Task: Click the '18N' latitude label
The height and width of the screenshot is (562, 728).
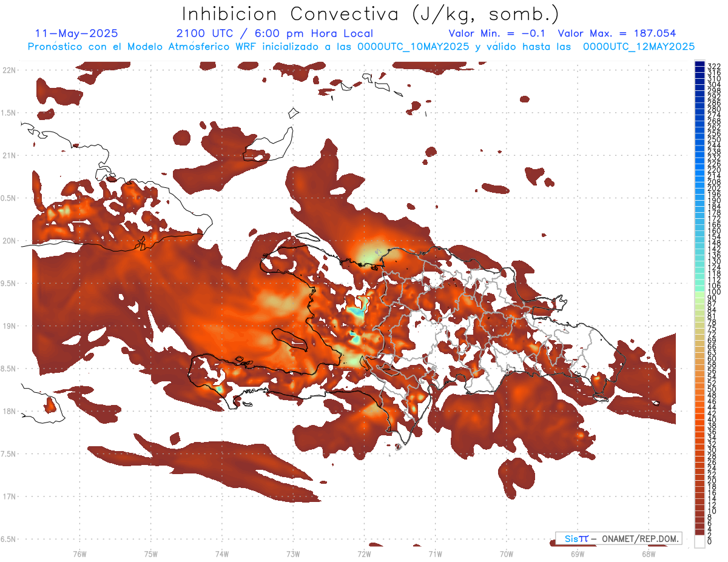Action: coord(9,411)
